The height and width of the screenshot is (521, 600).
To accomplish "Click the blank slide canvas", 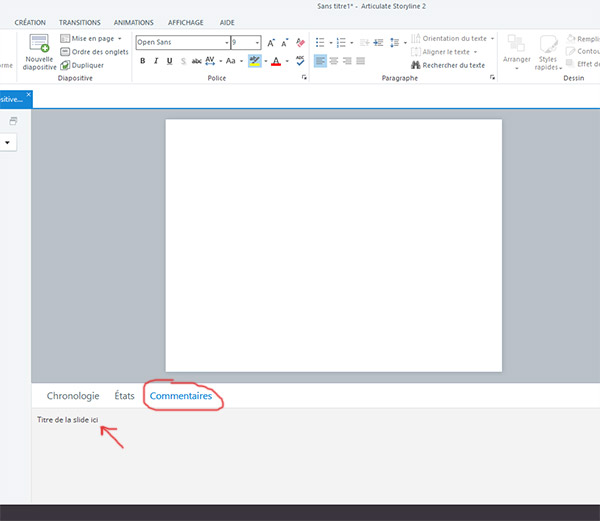I will [x=334, y=245].
